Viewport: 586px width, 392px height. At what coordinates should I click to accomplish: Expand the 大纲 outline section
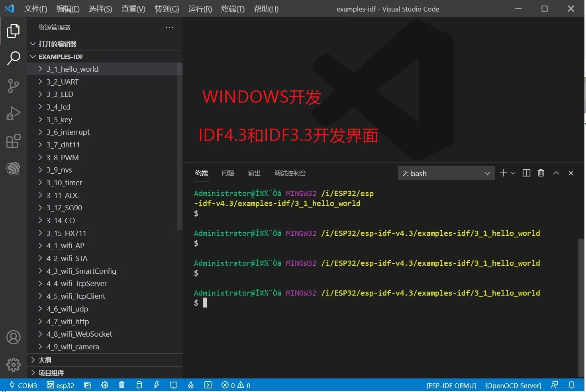pyautogui.click(x=45, y=360)
